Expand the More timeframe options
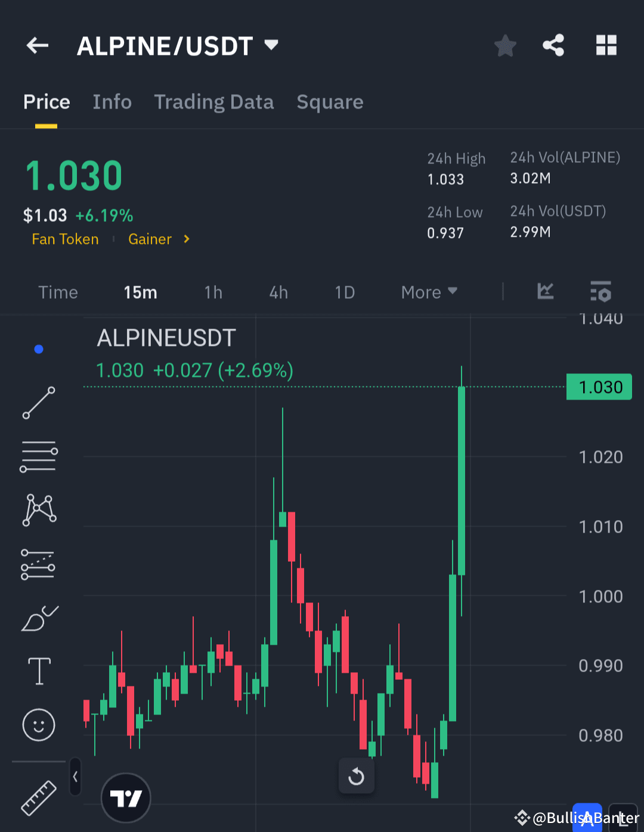This screenshot has width=644, height=832. (428, 292)
